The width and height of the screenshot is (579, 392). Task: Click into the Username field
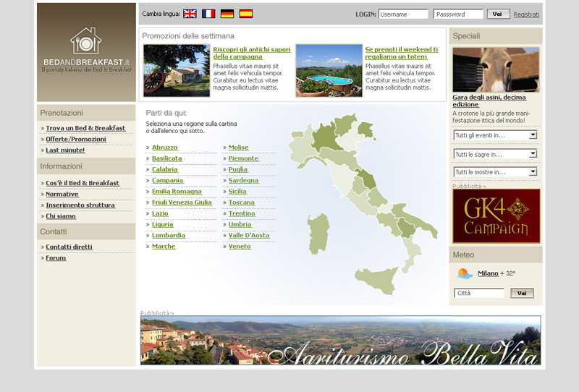(x=403, y=14)
